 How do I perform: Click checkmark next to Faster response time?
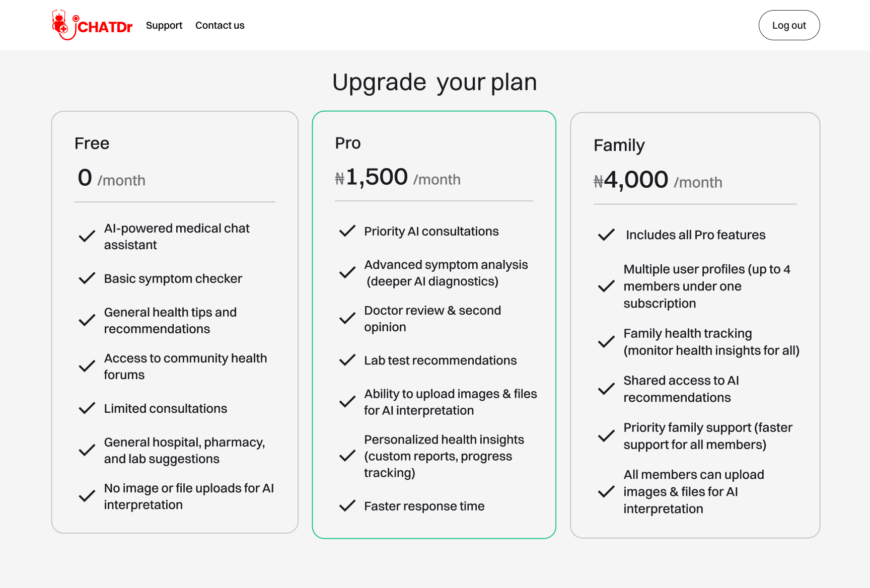(x=347, y=506)
